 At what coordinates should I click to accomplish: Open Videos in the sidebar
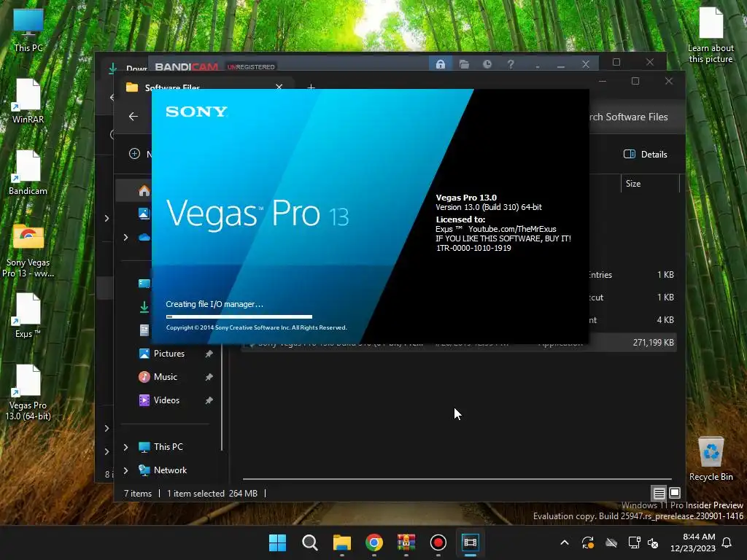pyautogui.click(x=166, y=400)
